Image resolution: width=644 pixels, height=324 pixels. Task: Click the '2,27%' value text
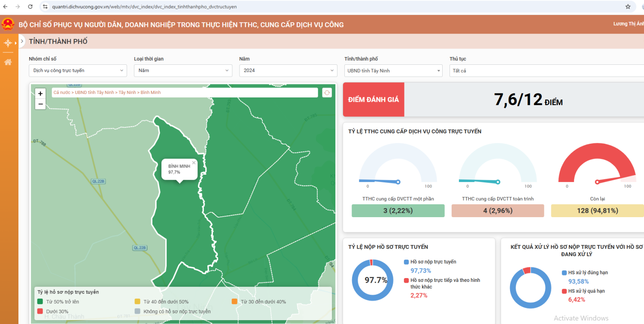pyautogui.click(x=419, y=296)
